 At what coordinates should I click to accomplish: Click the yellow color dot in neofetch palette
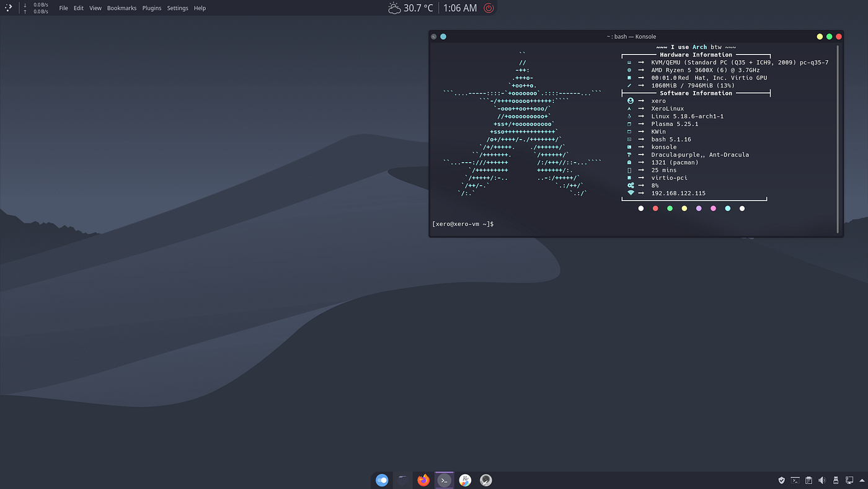(x=684, y=209)
